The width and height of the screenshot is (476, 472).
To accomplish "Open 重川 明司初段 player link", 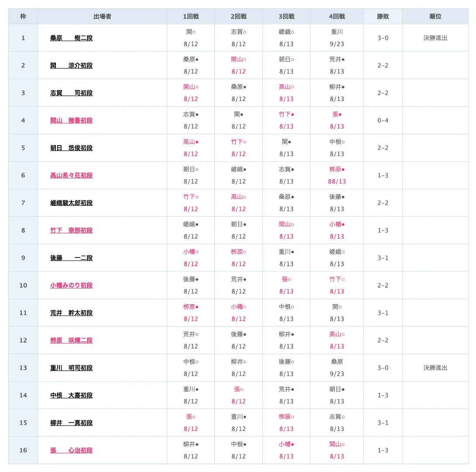I will tap(71, 368).
